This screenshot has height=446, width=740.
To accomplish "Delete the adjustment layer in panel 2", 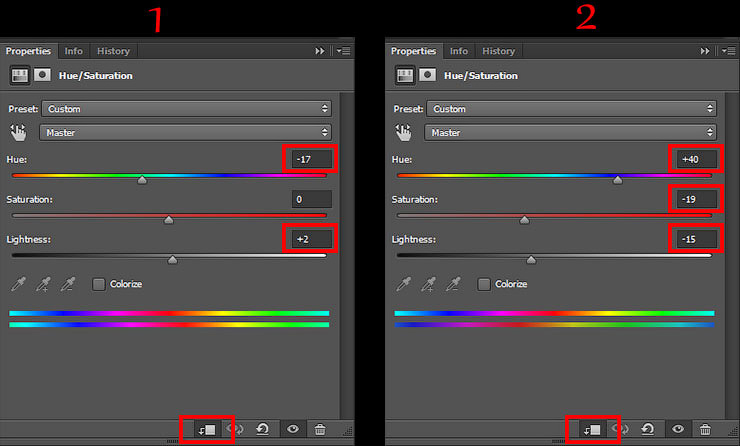I will 705,429.
